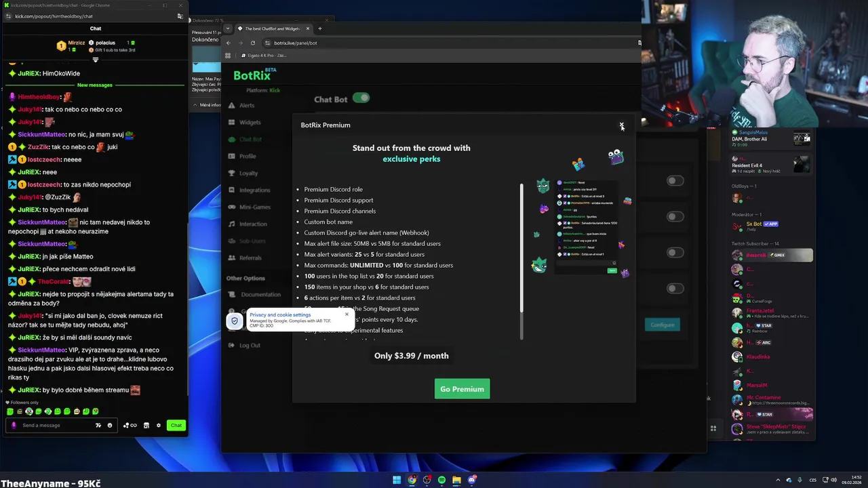Open the Windows Start menu
868x488 pixels.
tap(397, 480)
